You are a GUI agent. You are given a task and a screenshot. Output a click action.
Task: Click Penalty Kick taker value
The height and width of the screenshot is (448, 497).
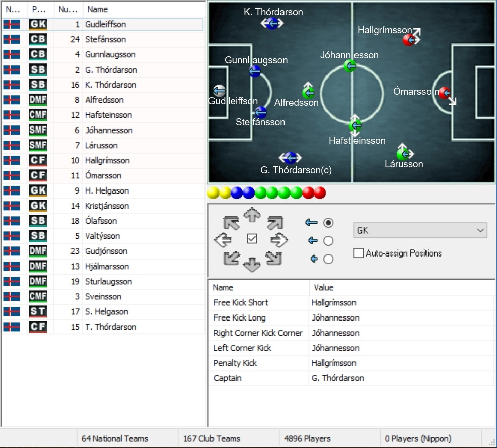(x=334, y=363)
